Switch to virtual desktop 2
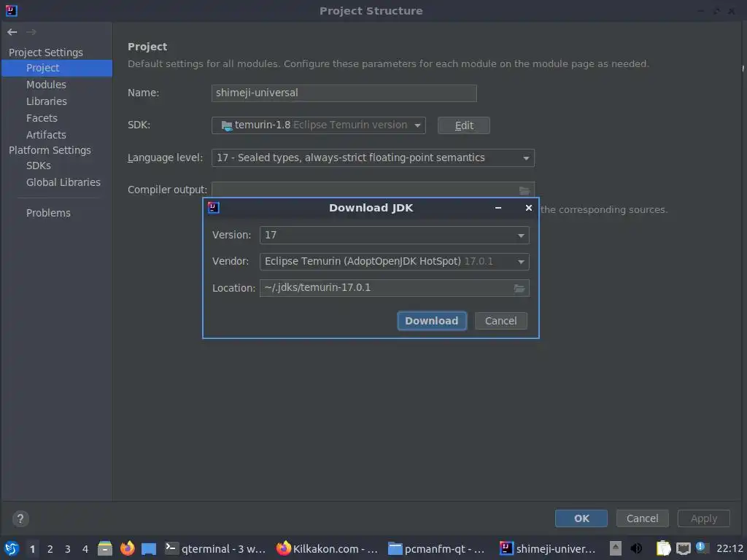The image size is (747, 560). (x=50, y=549)
